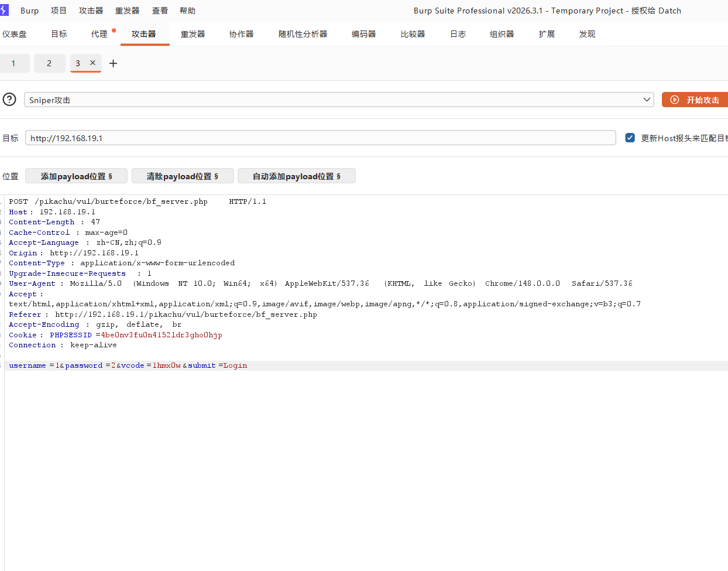Open the 比较器 tab
The height and width of the screenshot is (571, 728).
coord(413,34)
